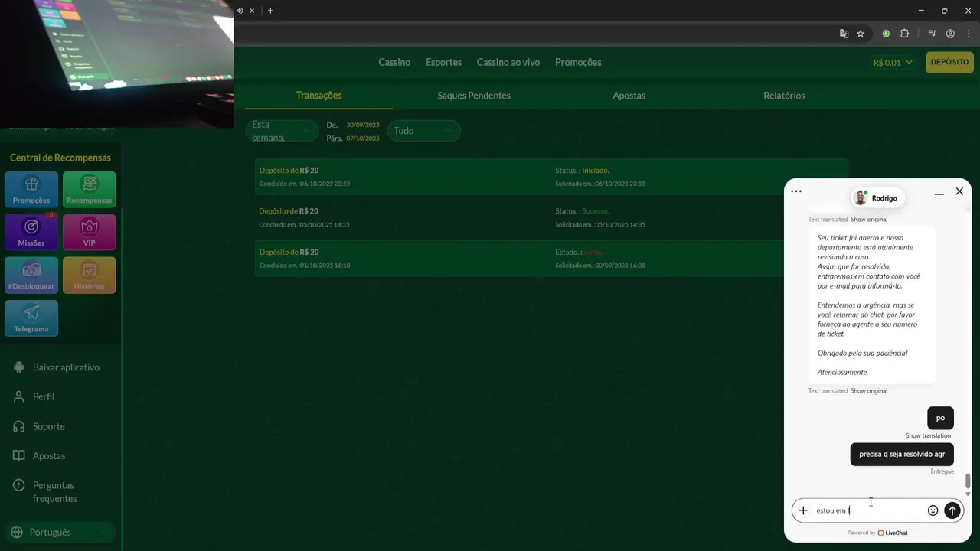Focus the chat message input field
Screen dimensions: 980x551
(x=868, y=510)
